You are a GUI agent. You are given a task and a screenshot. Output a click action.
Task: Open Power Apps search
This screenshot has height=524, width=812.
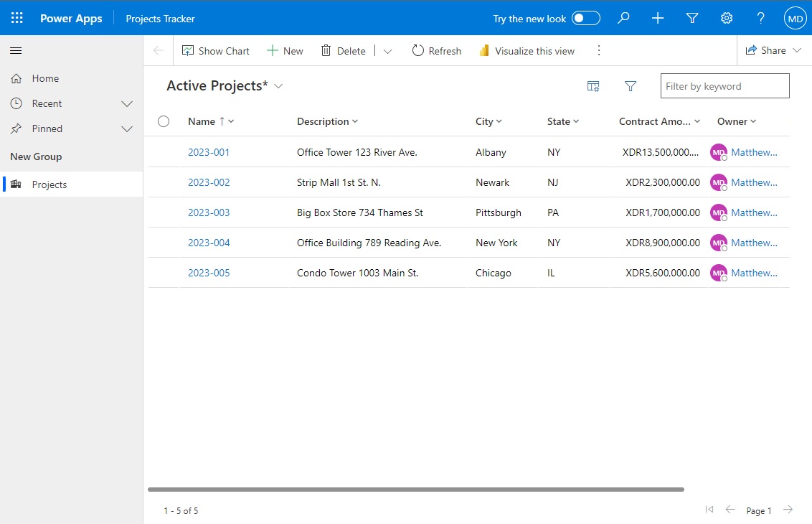pyautogui.click(x=623, y=18)
